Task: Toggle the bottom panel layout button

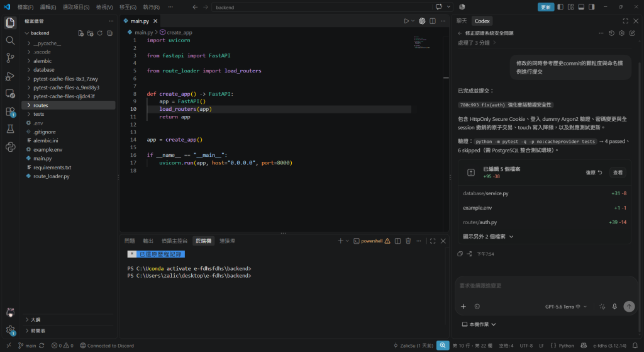Action: [581, 7]
